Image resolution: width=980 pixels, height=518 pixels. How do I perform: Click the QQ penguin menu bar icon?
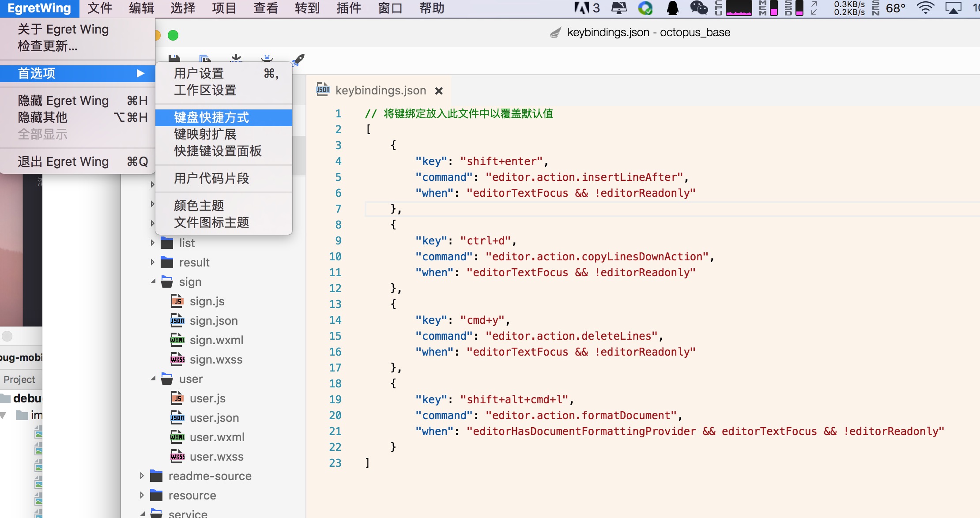click(x=672, y=8)
